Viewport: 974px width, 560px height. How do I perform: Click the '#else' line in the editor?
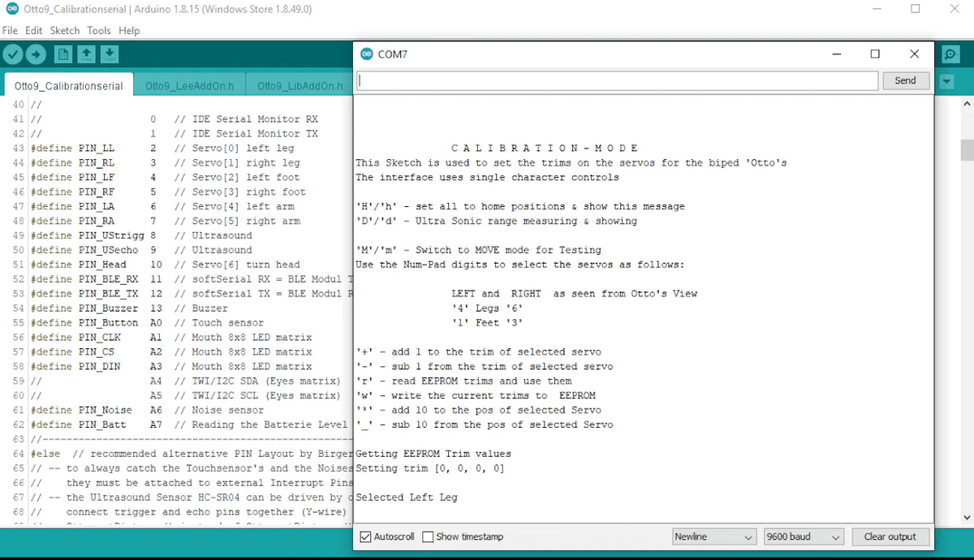coord(192,454)
